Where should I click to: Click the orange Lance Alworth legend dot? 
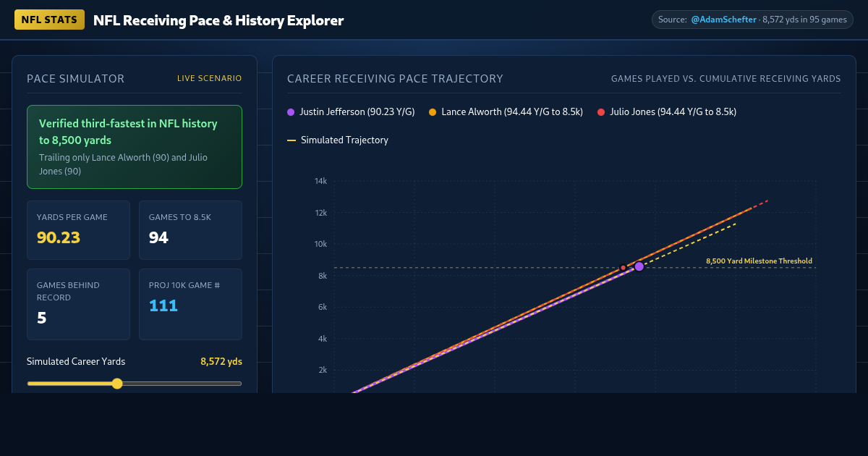433,112
